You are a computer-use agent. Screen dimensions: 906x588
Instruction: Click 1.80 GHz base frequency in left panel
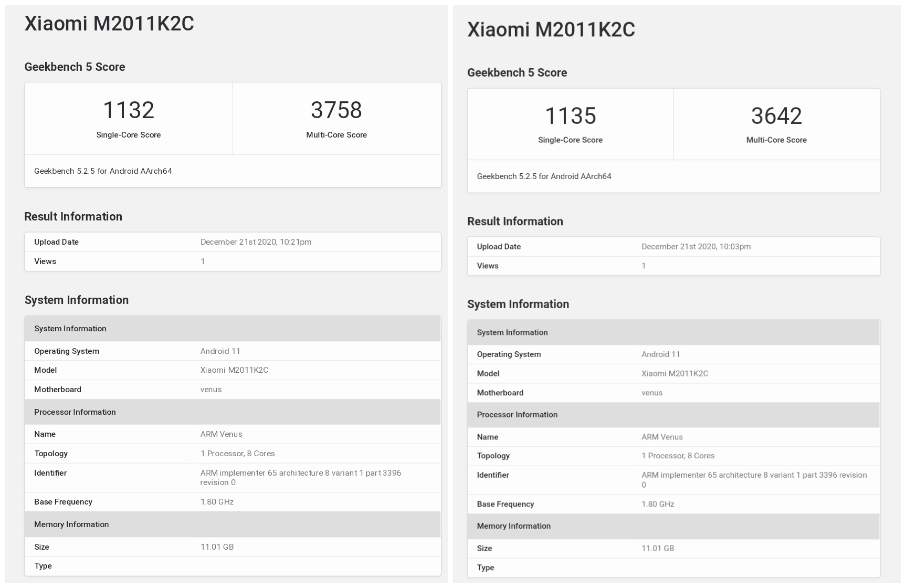(x=217, y=502)
